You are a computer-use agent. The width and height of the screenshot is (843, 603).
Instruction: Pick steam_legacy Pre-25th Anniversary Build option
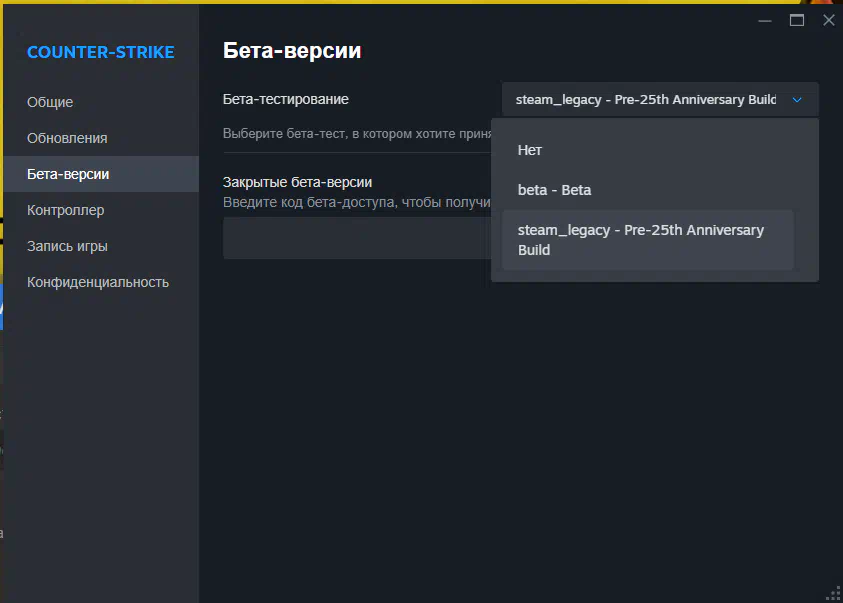click(x=648, y=240)
